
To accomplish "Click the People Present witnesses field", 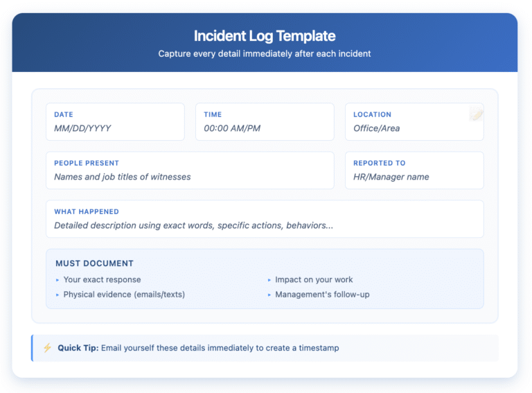I will [x=190, y=171].
